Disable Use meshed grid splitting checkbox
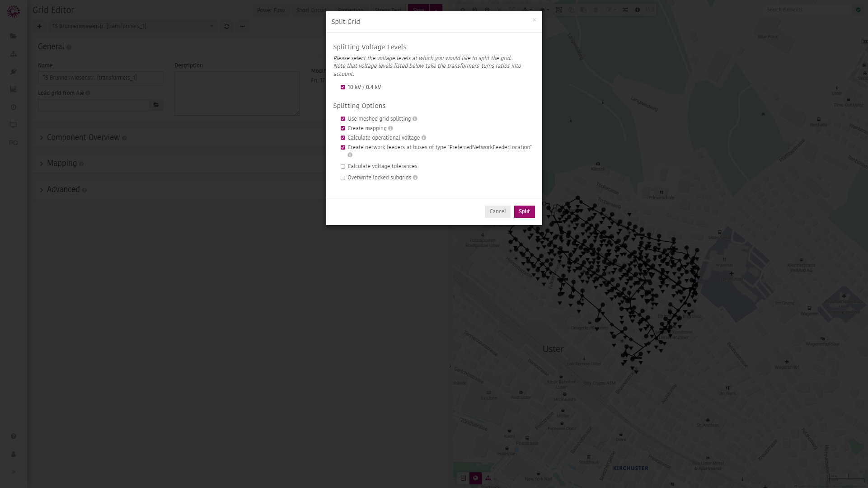868x488 pixels. [x=343, y=119]
